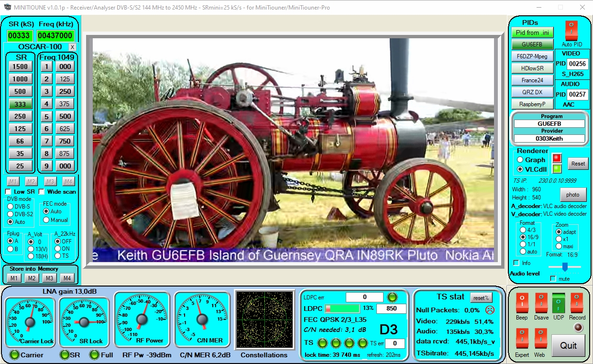
Task: Click the red renderer indicator square
Action: pyautogui.click(x=557, y=158)
